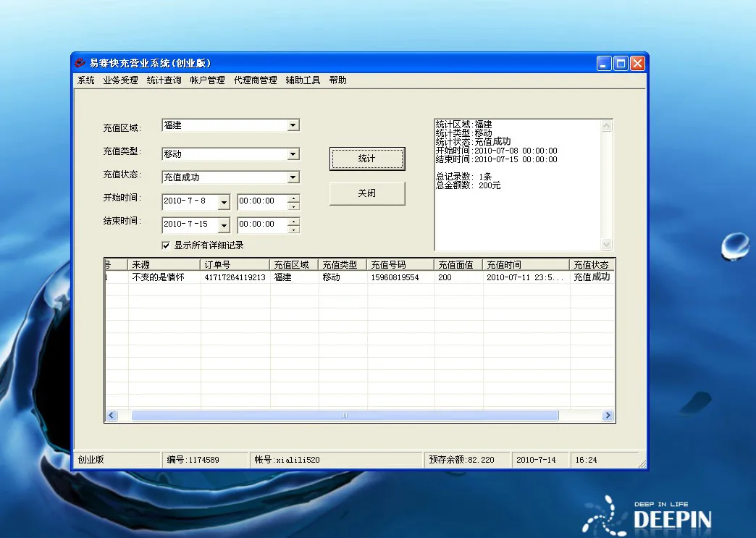Open the 统计查询 menu
Image resolution: width=756 pixels, height=538 pixels.
tap(164, 80)
